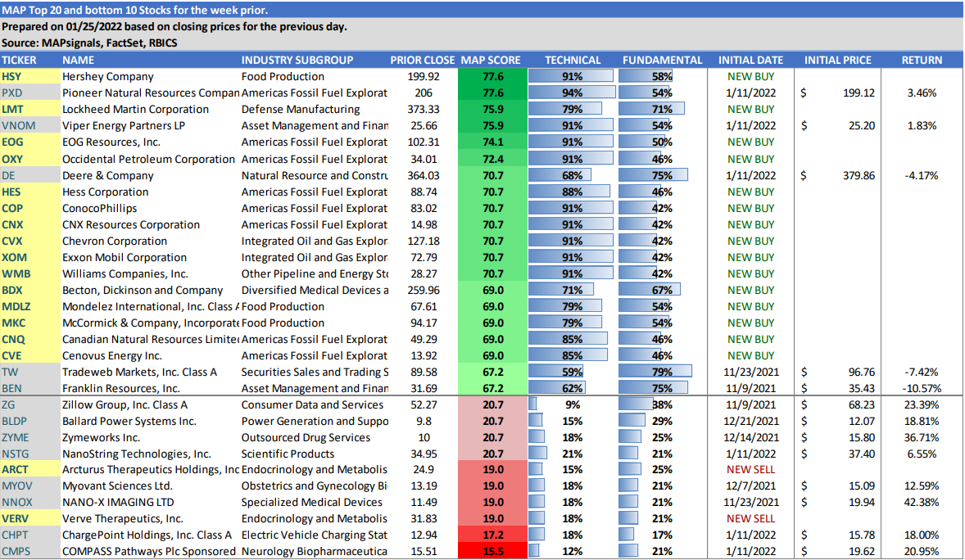Select the NANO-X IMAGING LTD cell
965x560 pixels.
[x=118, y=503]
